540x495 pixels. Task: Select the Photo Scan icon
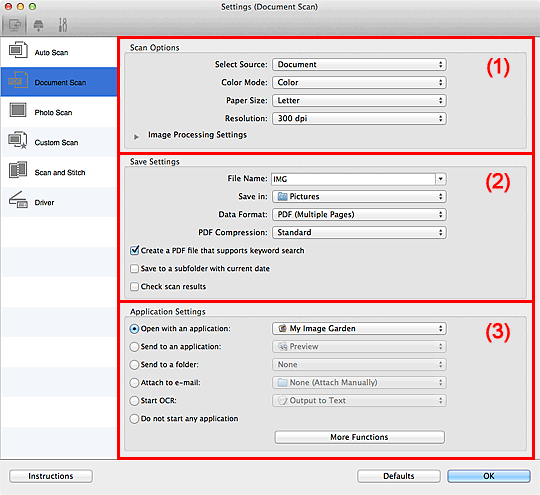[x=18, y=110]
